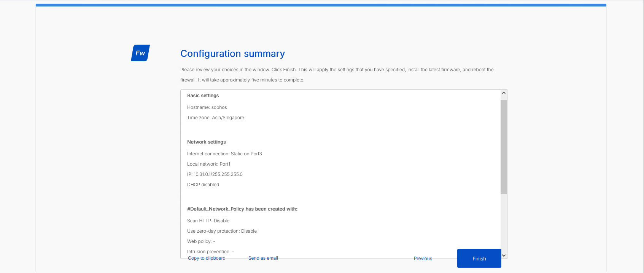Click the Configuration summary heading
Screen dimensions: 644x273
tap(232, 54)
